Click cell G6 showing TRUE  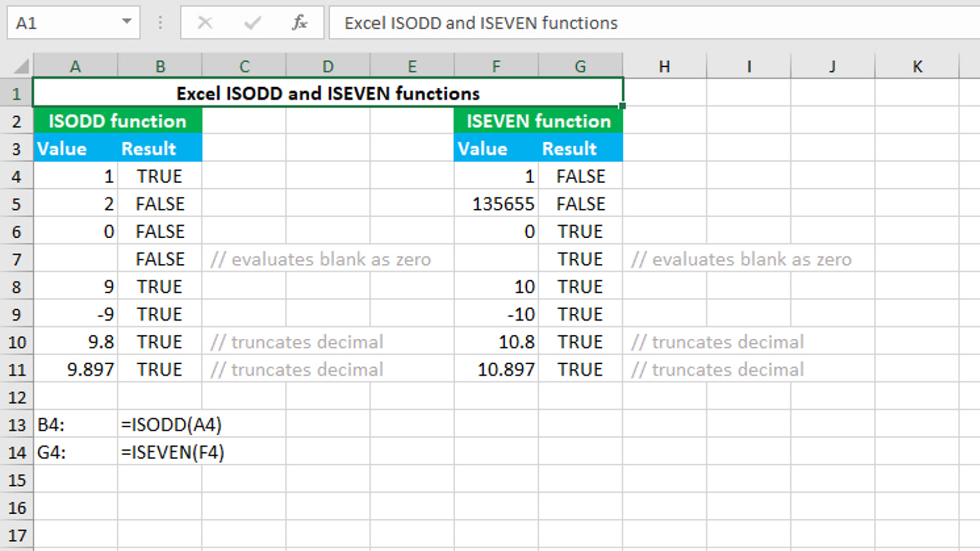(x=580, y=232)
